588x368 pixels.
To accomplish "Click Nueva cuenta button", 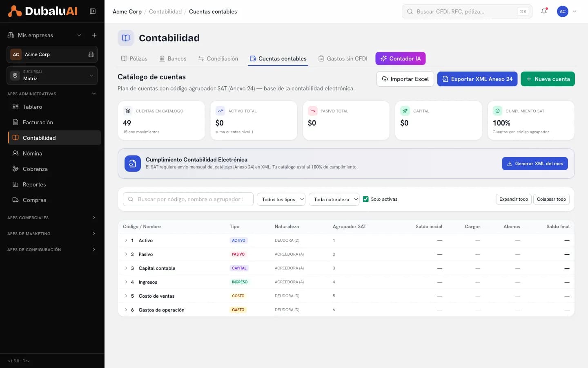I will click(548, 79).
